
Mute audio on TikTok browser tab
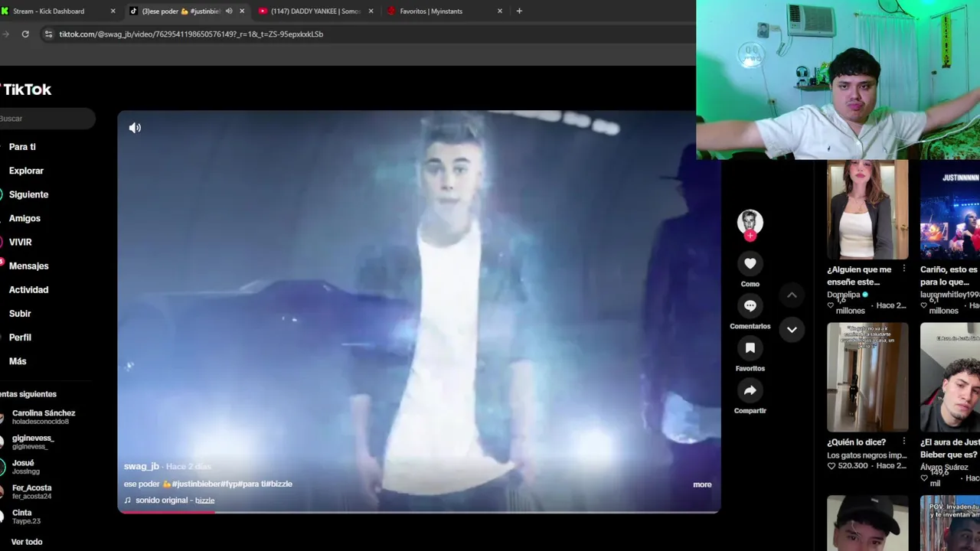click(x=228, y=11)
